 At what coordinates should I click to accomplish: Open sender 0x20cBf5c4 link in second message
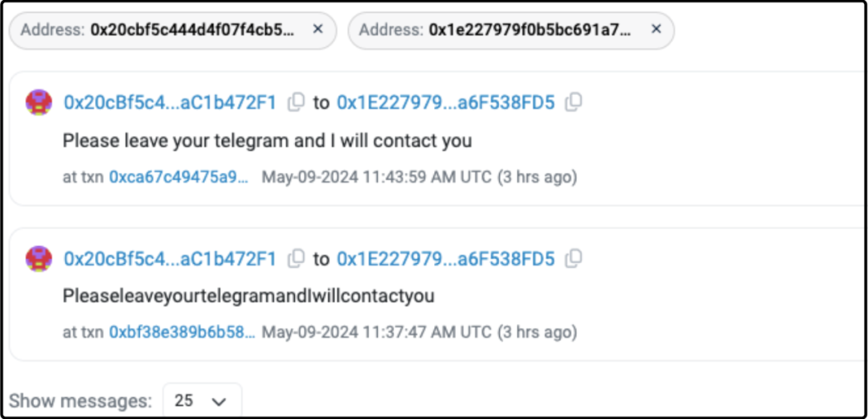(170, 259)
